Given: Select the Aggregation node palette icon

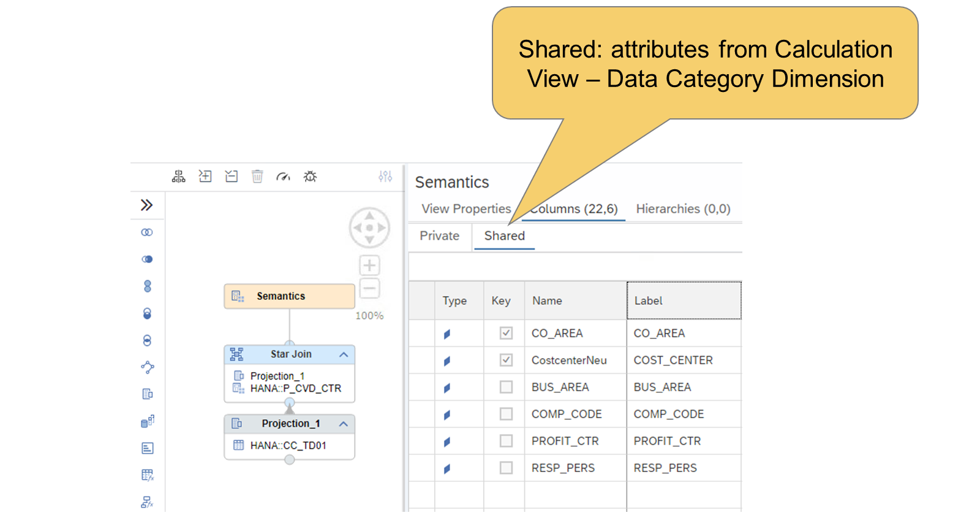Looking at the screenshot, I should point(147,421).
